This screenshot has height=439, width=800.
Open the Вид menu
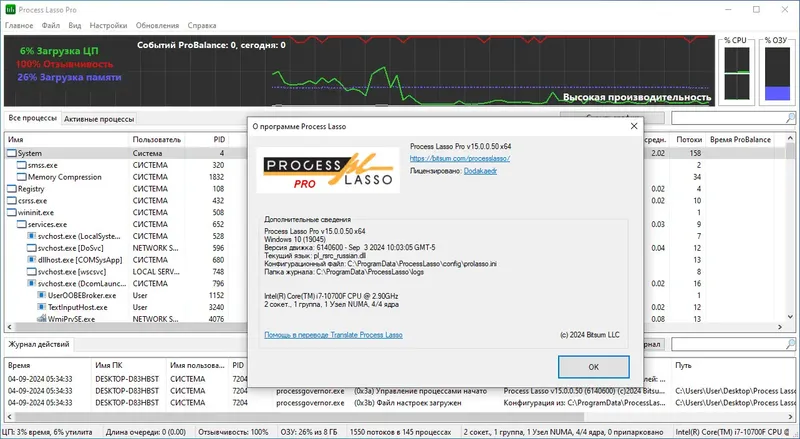74,25
